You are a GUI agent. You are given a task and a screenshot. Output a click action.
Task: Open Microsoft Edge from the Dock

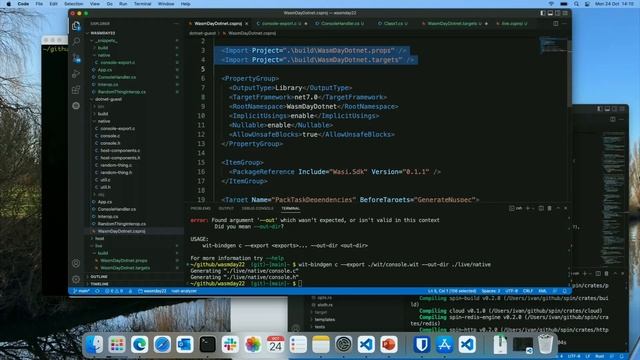click(x=140, y=344)
